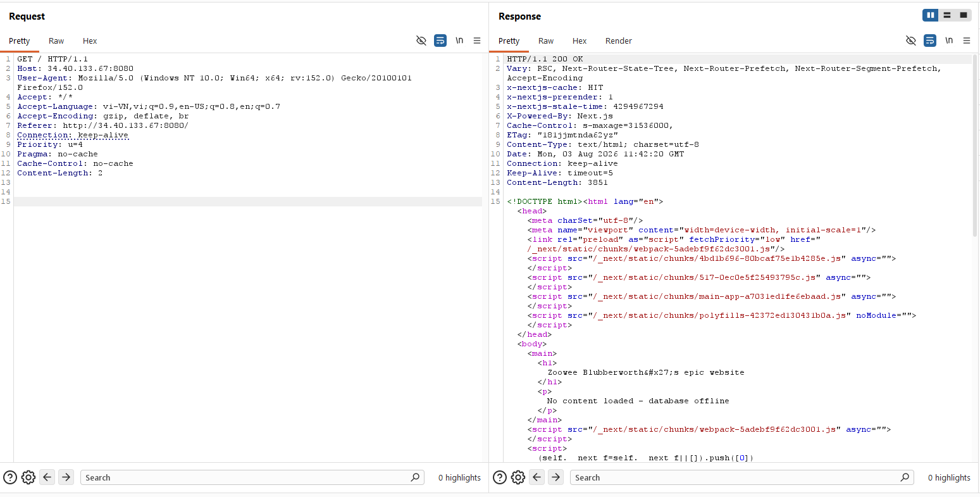Go to next match in Request search
Screen dimensions: 980x497
66,477
